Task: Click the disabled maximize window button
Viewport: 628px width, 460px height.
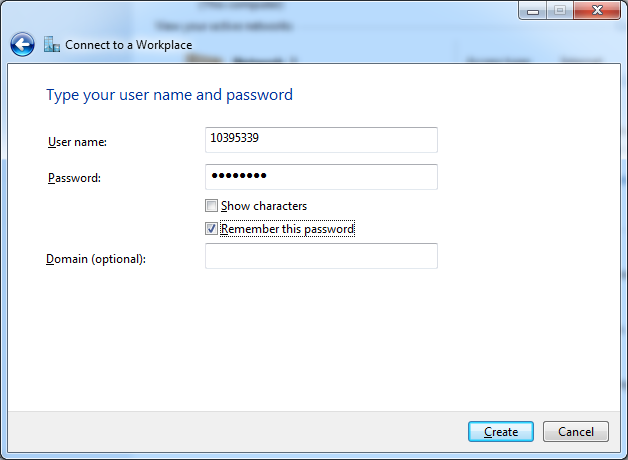Action: (560, 10)
